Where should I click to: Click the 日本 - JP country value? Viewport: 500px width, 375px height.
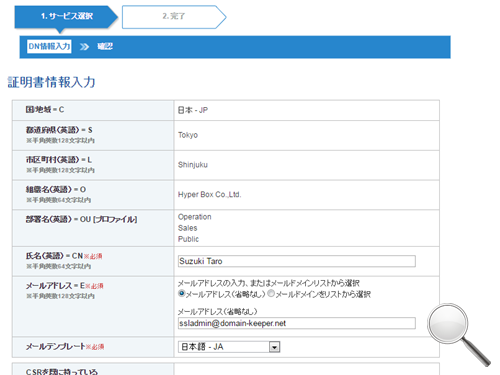193,110
